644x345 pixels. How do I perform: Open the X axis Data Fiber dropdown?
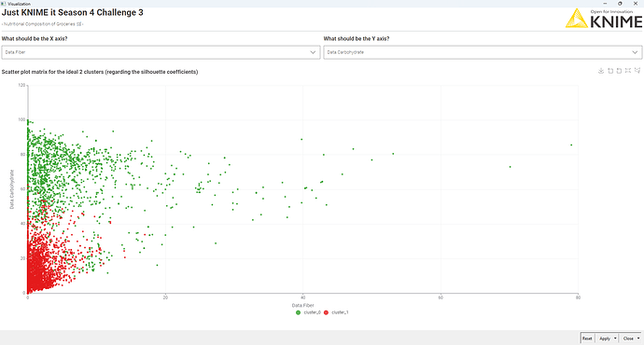(x=161, y=52)
